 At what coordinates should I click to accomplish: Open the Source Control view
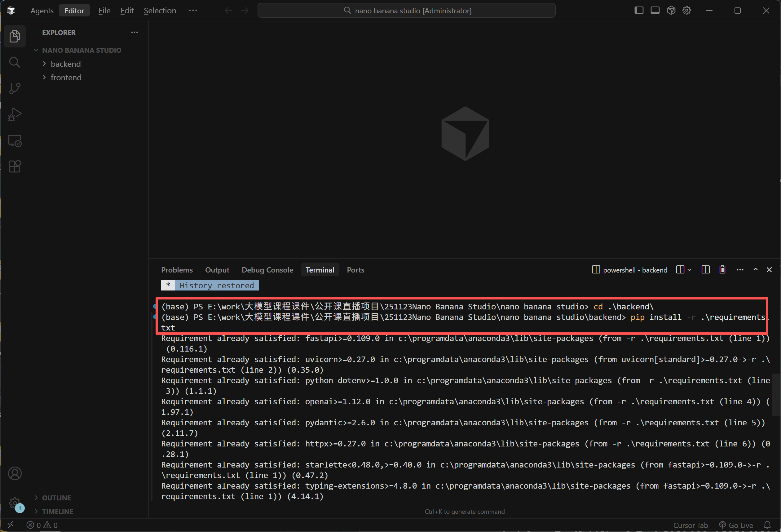pos(15,88)
